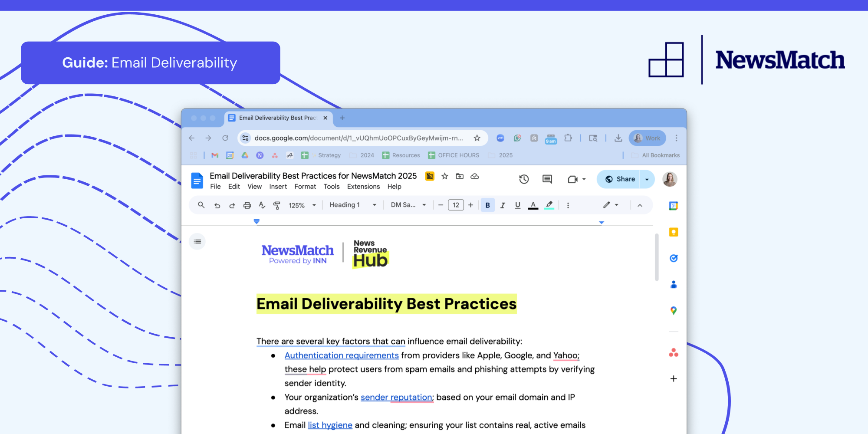Open Contacts in side panel

click(x=674, y=284)
